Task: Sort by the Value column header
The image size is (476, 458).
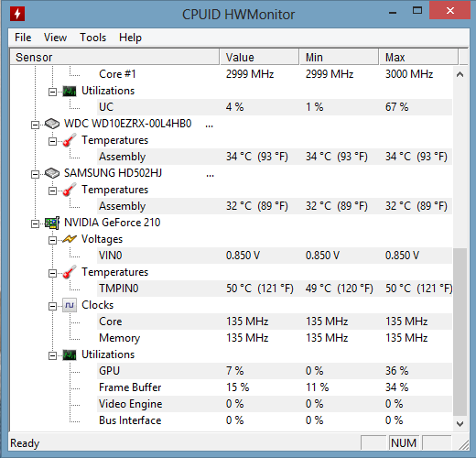Action: 259,57
